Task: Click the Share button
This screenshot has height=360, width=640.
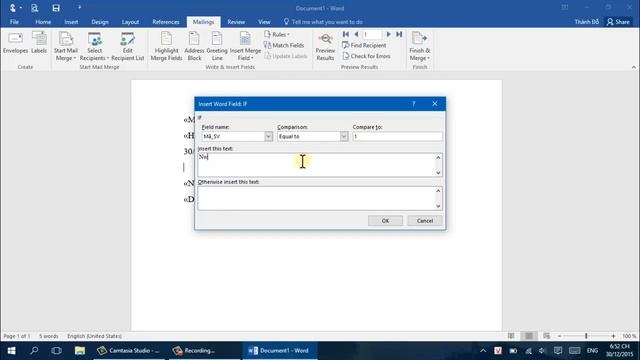Action: point(618,22)
